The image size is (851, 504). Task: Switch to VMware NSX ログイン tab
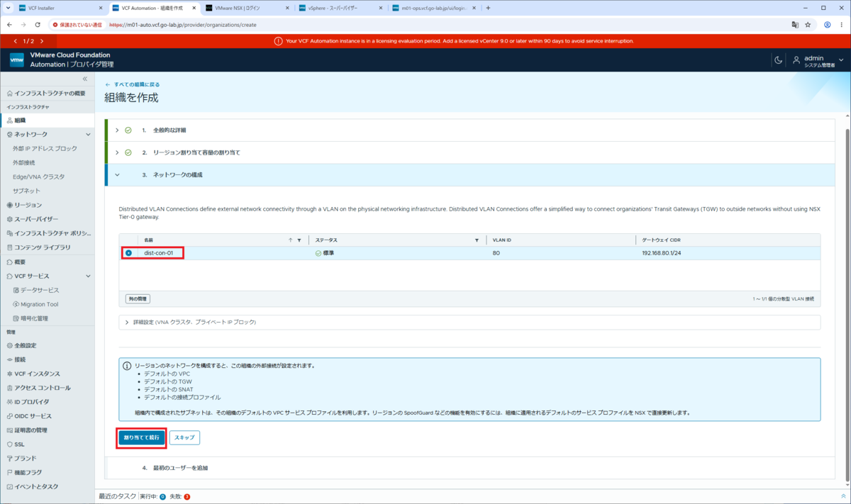(246, 8)
